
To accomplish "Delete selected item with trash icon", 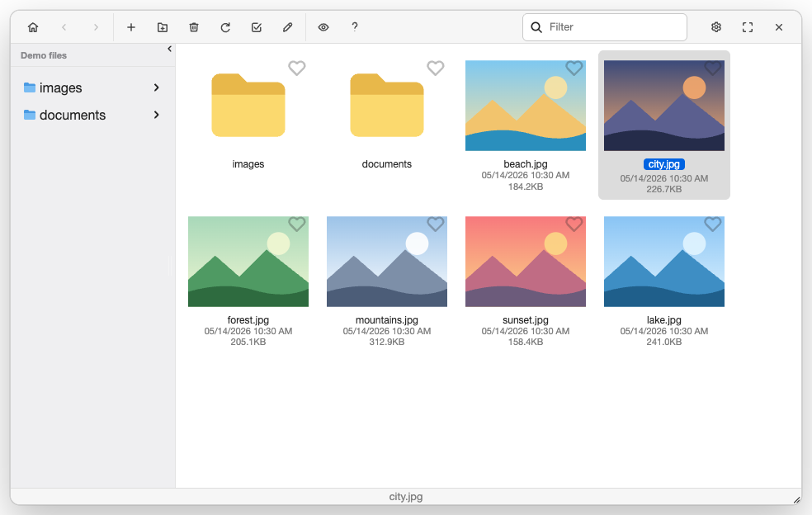I will click(194, 27).
